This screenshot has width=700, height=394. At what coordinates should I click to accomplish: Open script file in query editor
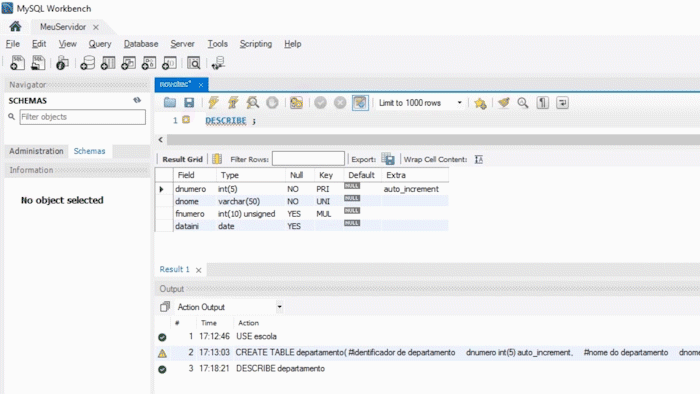[170, 103]
